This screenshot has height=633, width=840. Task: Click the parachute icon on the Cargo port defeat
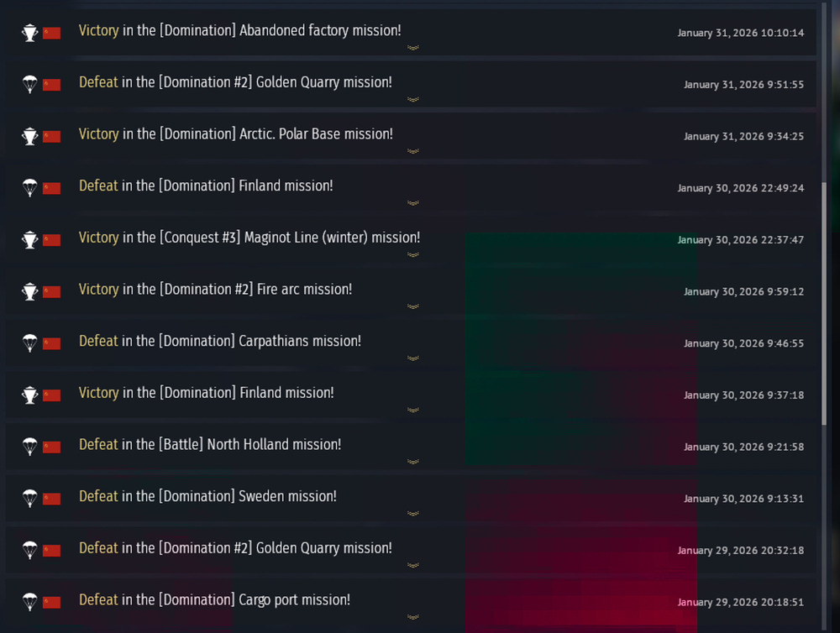click(x=29, y=602)
